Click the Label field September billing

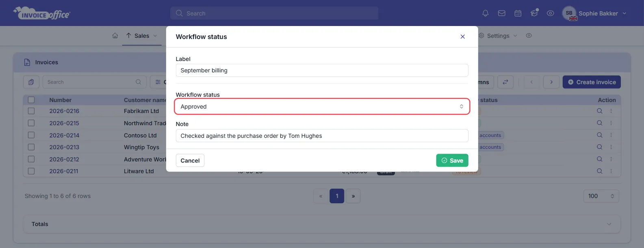pos(322,70)
